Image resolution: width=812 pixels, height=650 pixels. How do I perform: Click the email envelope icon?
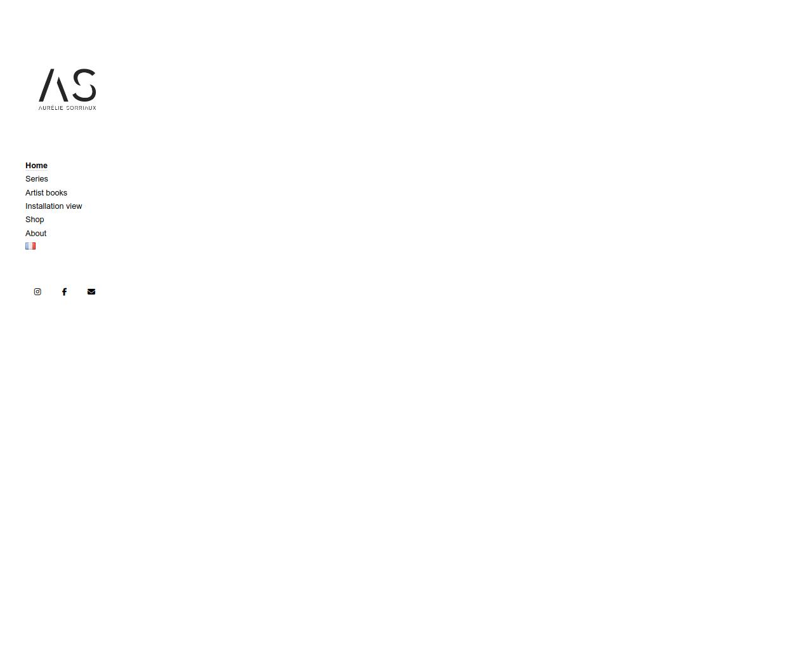click(91, 292)
